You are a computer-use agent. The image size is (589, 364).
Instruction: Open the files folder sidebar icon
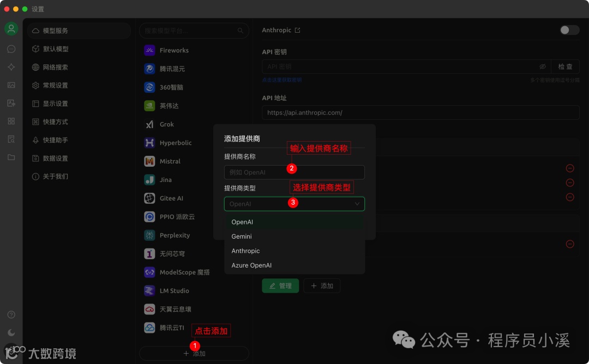coord(11,157)
